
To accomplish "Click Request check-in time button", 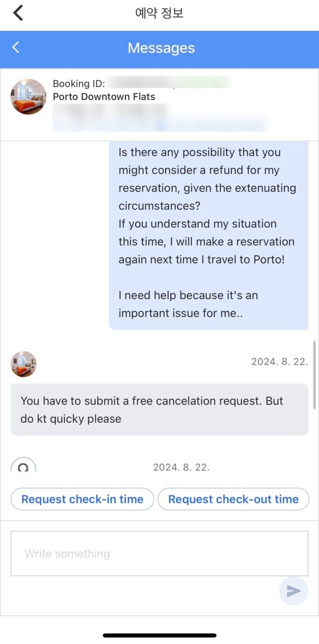I will [x=82, y=499].
